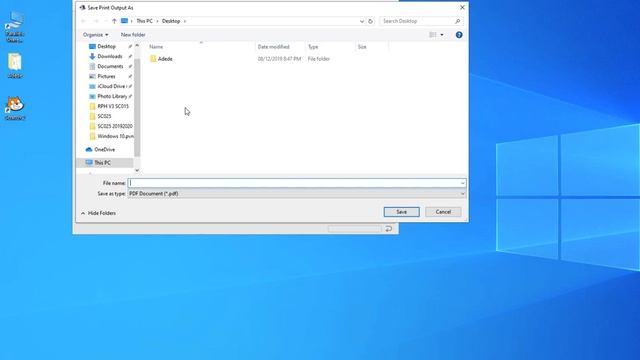This screenshot has width=640, height=360.
Task: Open the SC025 20192020 folder
Action: point(114,126)
